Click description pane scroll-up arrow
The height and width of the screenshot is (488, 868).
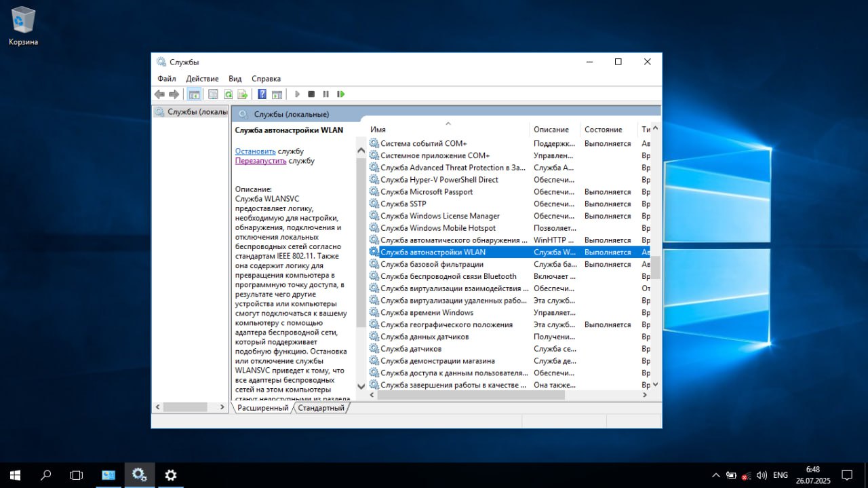point(361,150)
